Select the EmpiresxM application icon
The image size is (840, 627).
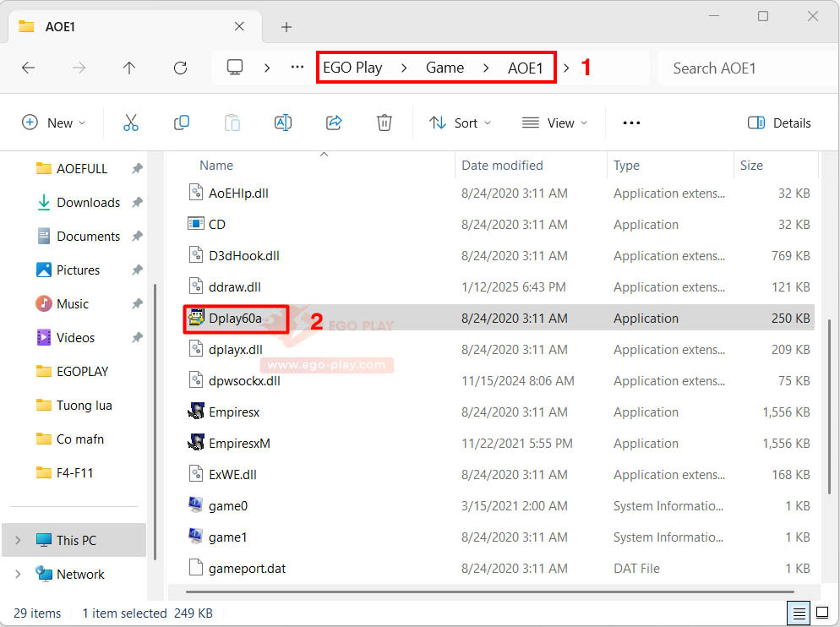(x=196, y=443)
